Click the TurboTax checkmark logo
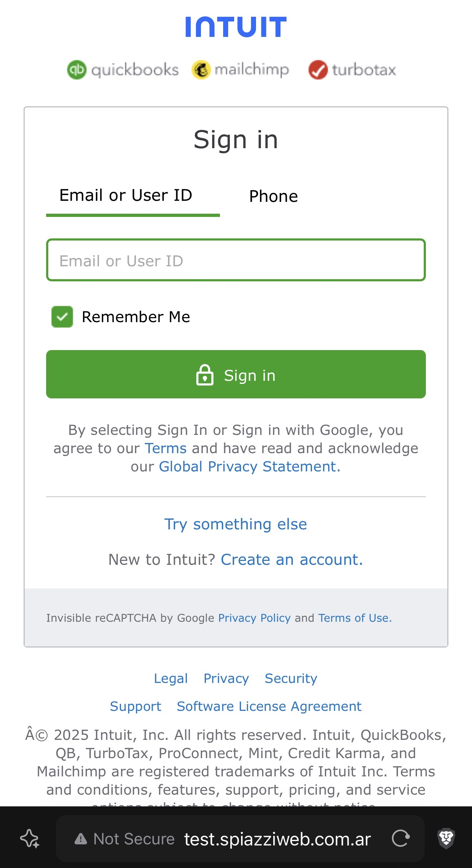This screenshot has height=868, width=472. point(318,70)
